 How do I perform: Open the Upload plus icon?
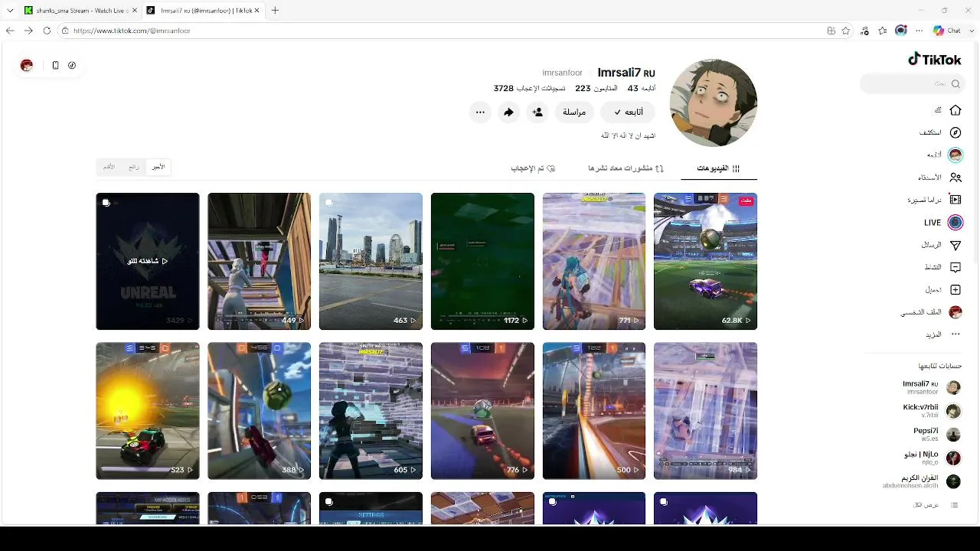(x=955, y=290)
